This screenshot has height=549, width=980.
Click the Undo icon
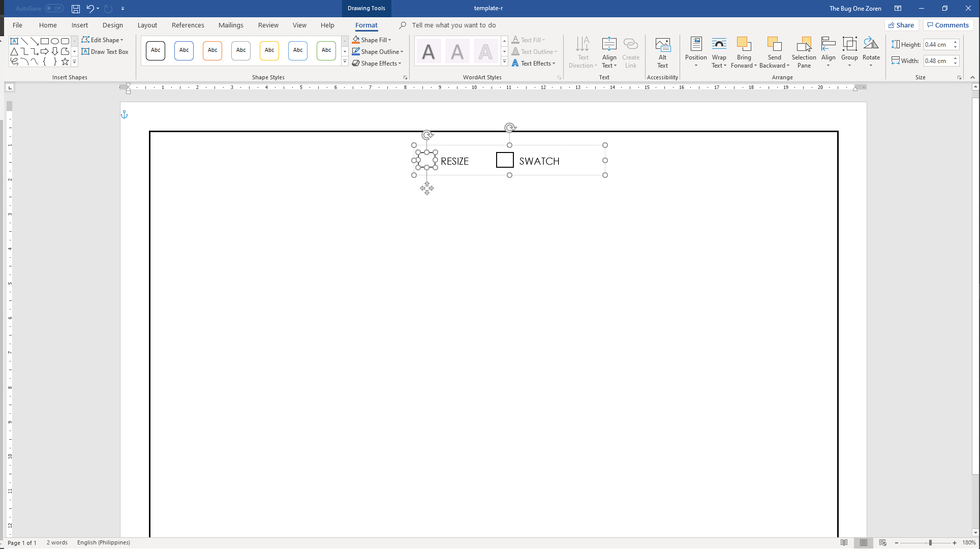coord(90,9)
